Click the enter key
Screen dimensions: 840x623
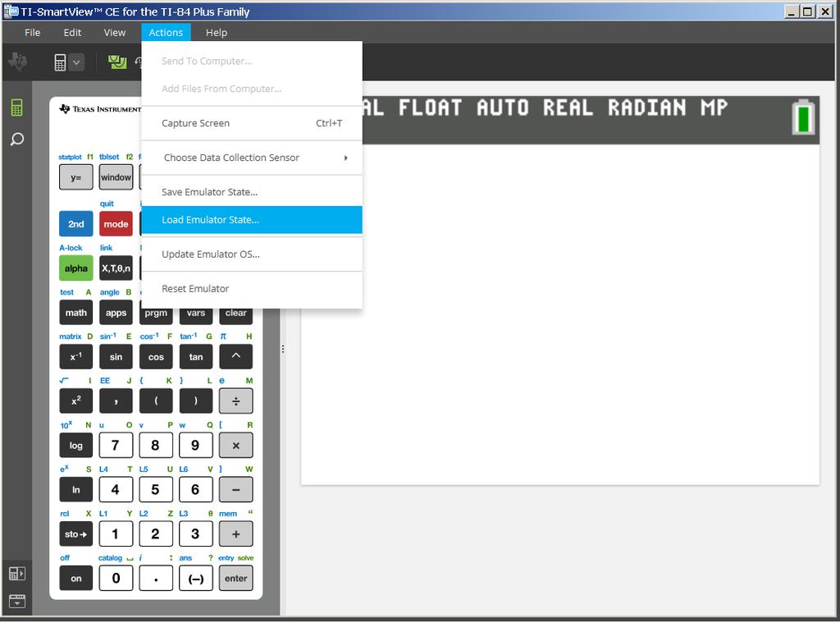pyautogui.click(x=235, y=579)
